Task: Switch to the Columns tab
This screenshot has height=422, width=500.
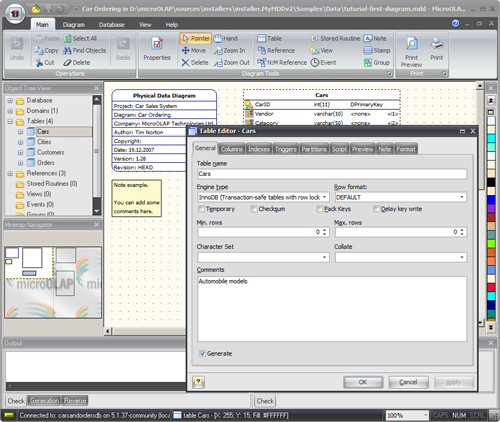Action: point(232,149)
